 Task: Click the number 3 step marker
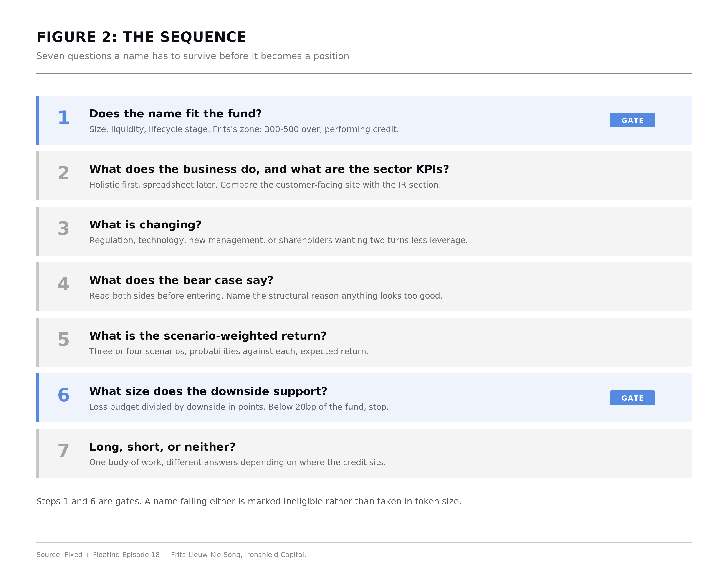63,228
